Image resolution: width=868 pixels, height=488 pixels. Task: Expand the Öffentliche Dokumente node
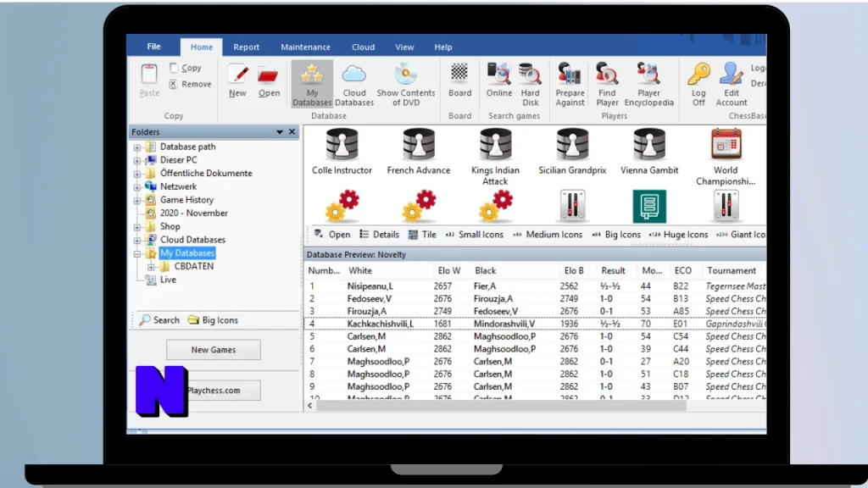coord(137,174)
